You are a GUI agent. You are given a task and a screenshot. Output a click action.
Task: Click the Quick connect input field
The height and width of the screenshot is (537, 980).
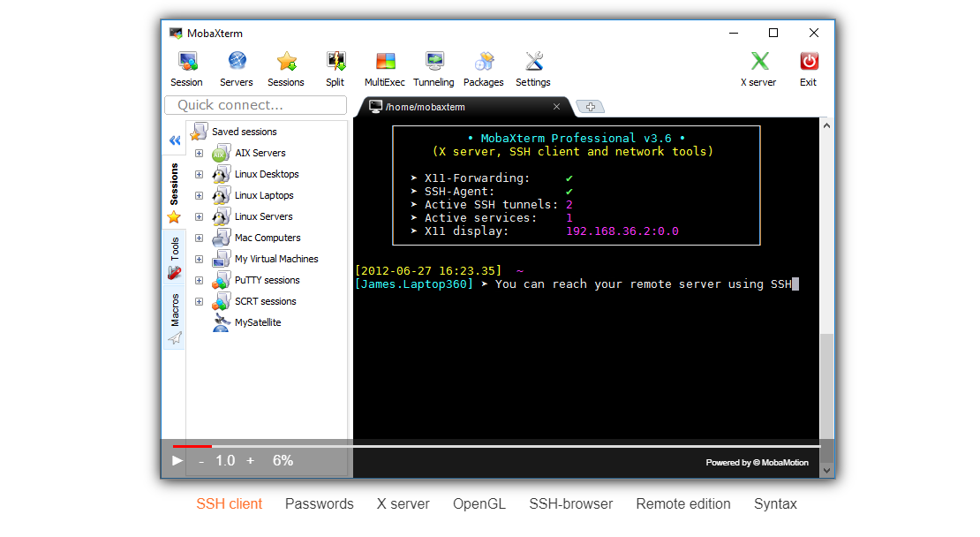tap(255, 104)
